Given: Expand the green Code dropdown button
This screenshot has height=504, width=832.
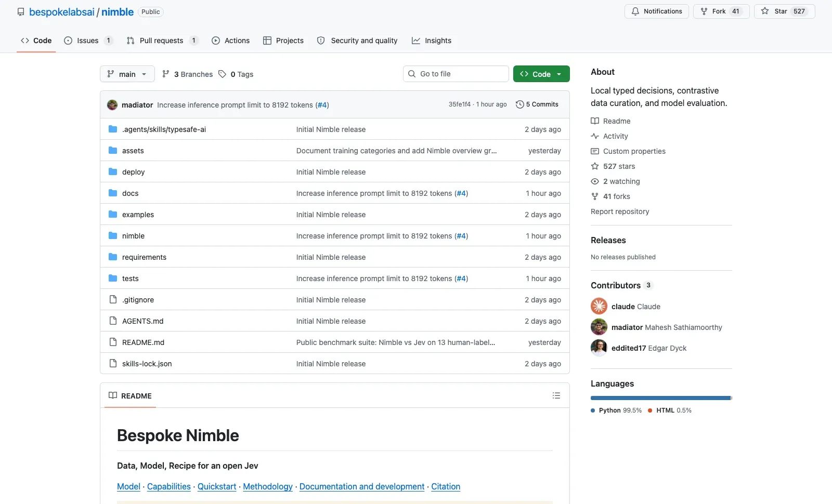Looking at the screenshot, I should [x=541, y=74].
